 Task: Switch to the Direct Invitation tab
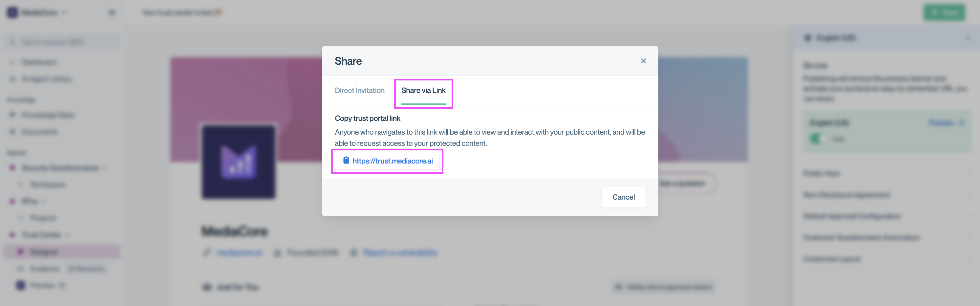pos(359,91)
